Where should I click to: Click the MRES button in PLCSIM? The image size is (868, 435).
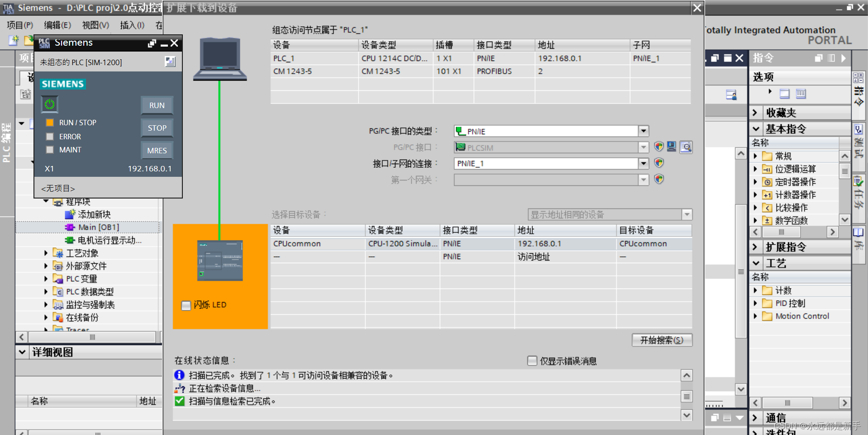pos(157,151)
